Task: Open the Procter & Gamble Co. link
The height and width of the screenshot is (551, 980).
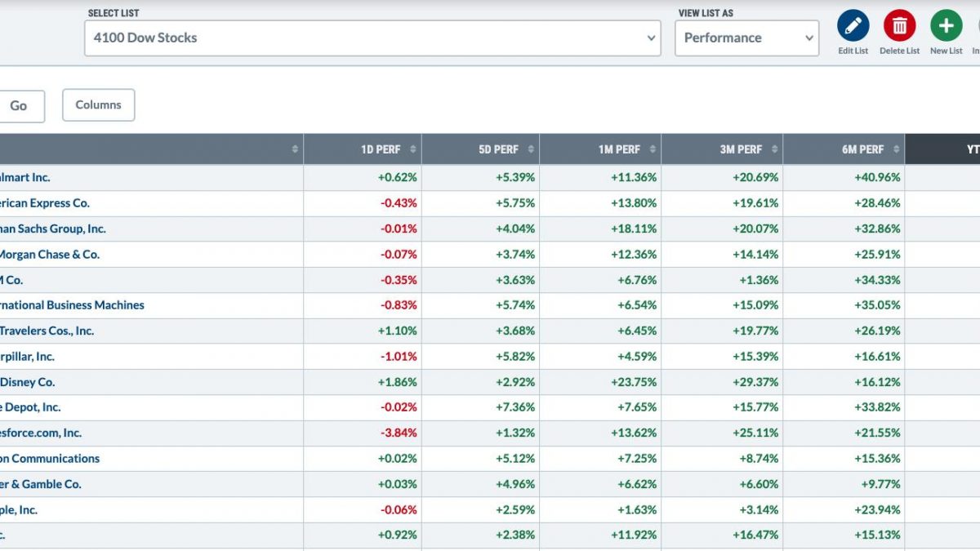Action: coord(41,484)
